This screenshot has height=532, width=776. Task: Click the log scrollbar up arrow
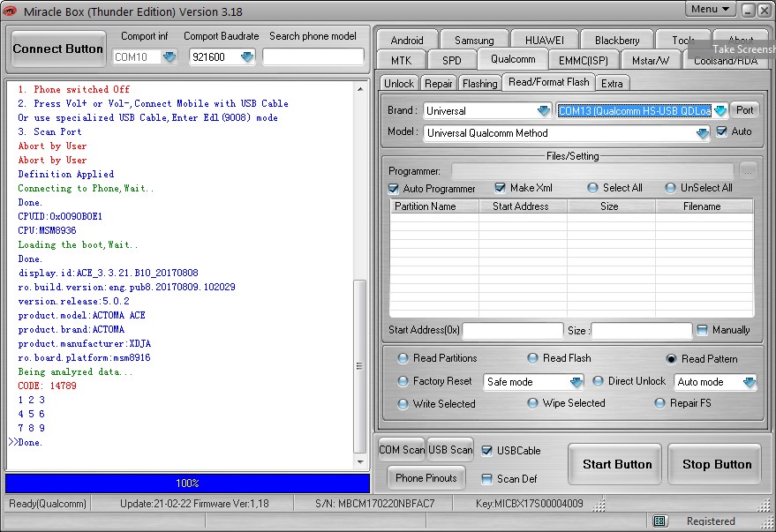[360, 89]
